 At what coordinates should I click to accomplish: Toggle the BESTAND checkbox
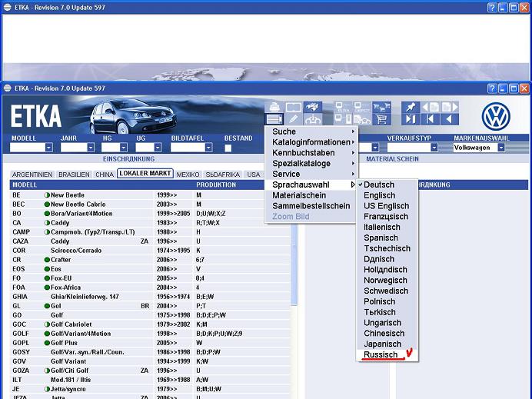[x=228, y=148]
